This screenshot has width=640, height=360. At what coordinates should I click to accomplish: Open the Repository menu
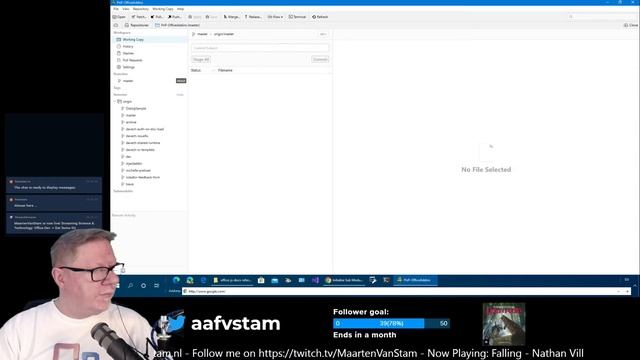140,9
